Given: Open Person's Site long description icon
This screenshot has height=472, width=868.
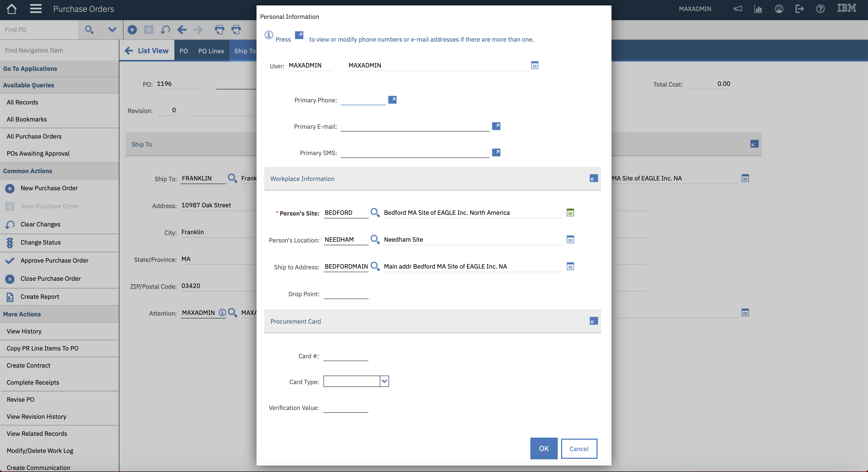Looking at the screenshot, I should pos(570,212).
